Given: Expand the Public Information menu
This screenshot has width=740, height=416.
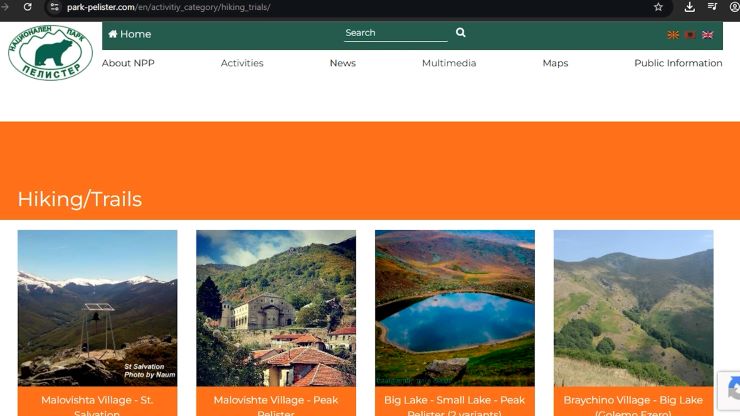Looking at the screenshot, I should (678, 63).
